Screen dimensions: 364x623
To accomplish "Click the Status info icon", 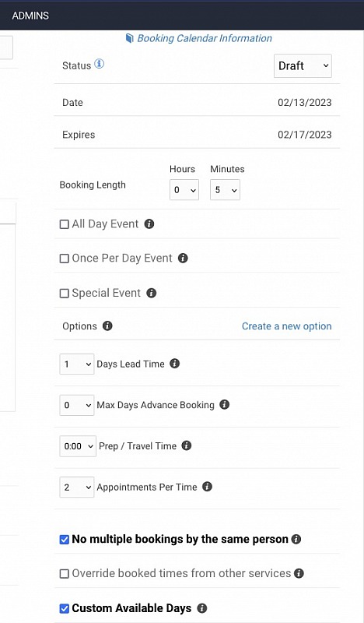I will point(100,64).
